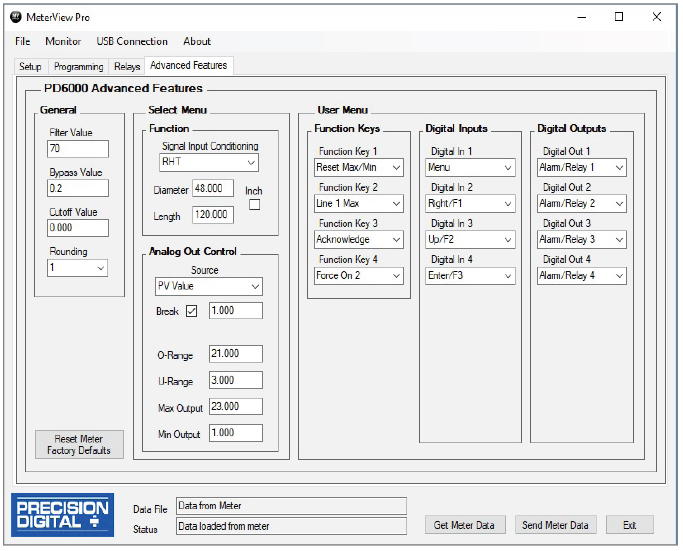Viewport: 683px width, 551px height.
Task: Close the MeterView Pro window
Action: [x=657, y=17]
